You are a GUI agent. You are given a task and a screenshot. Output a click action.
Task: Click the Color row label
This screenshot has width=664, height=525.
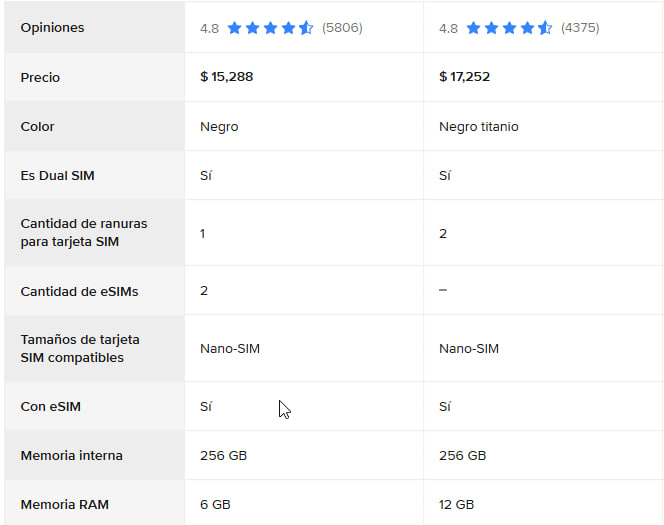coord(37,127)
